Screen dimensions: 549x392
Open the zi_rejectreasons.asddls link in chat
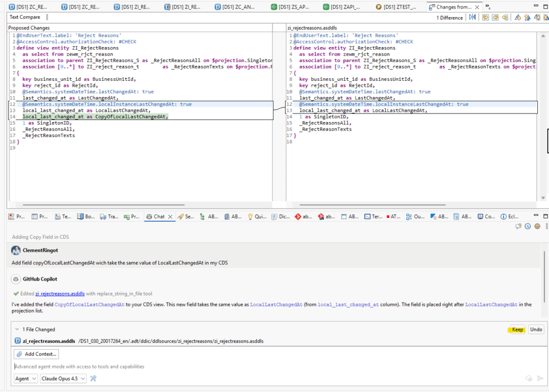coord(60,293)
